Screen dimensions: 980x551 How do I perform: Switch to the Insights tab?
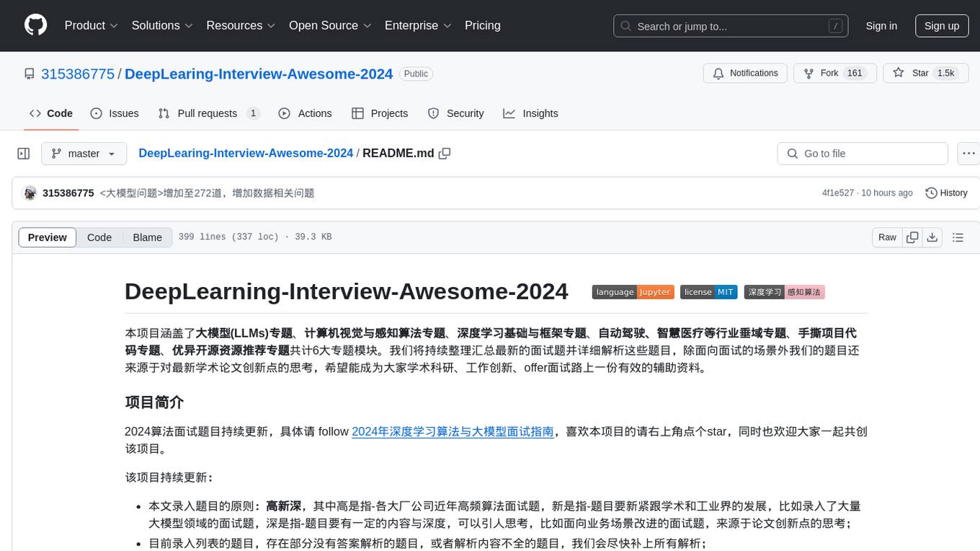(x=530, y=113)
